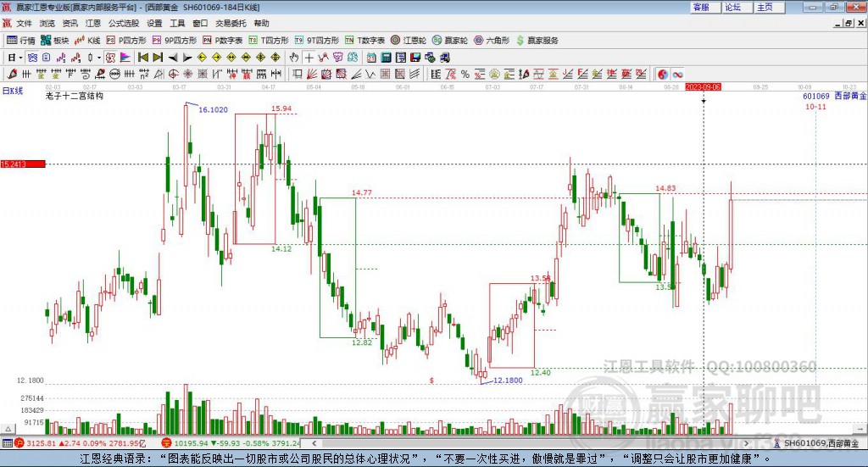868x467 pixels.
Task: Click the 论坛 button
Action: (x=737, y=7)
